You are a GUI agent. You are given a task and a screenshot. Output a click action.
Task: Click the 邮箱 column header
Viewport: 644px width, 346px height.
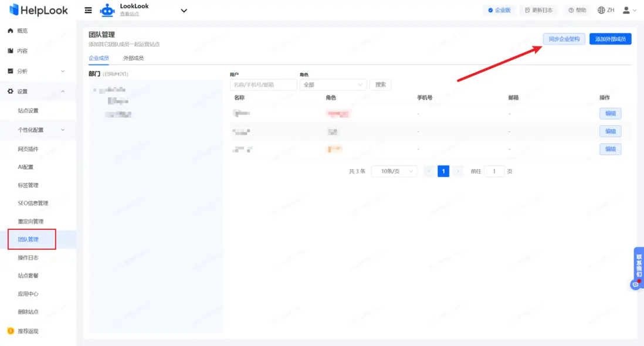pos(513,98)
